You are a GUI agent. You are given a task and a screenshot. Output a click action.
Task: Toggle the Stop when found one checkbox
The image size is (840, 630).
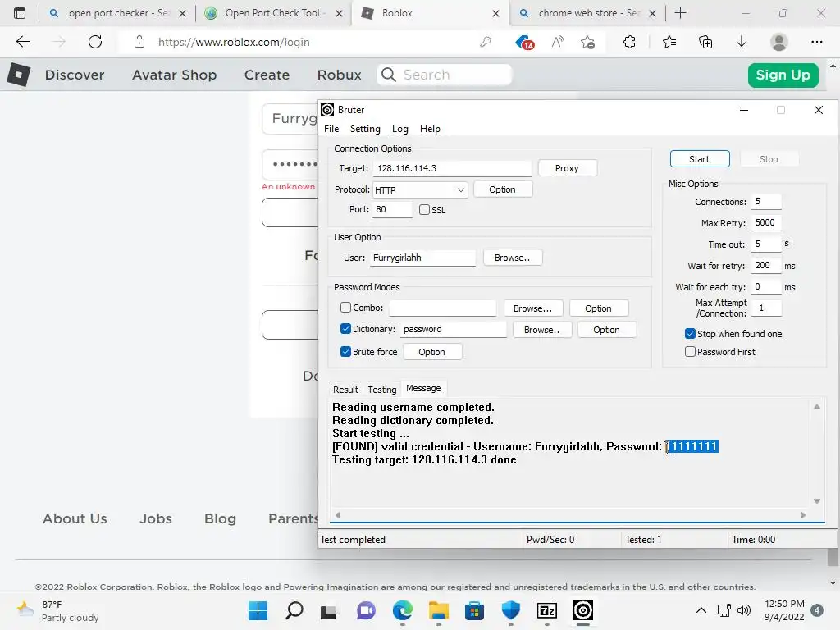[x=690, y=334]
